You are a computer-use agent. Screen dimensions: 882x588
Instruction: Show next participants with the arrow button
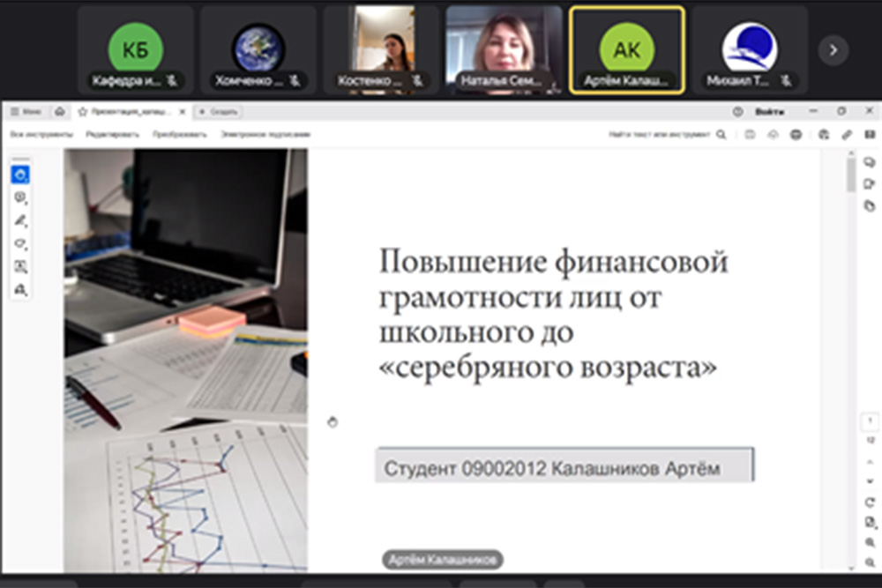click(833, 50)
